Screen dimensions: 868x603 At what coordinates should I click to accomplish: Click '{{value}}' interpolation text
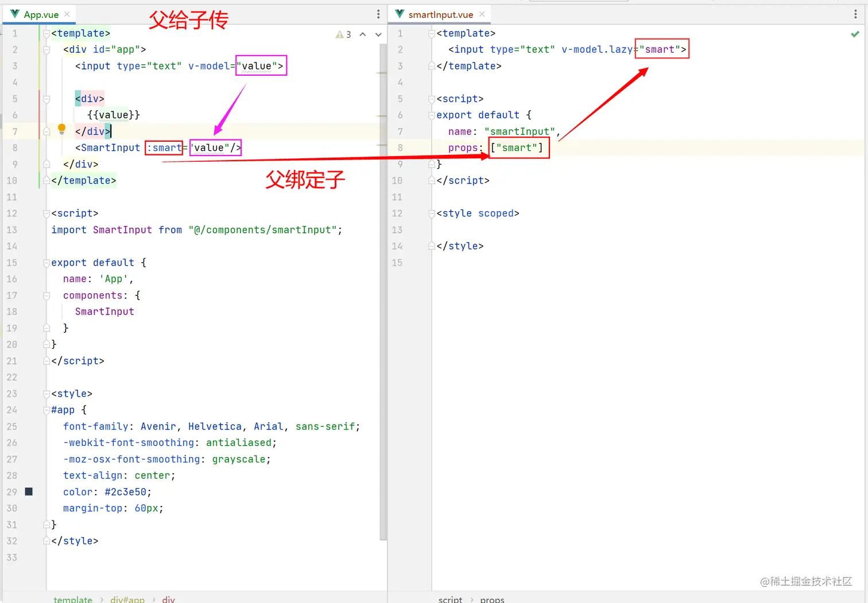pyautogui.click(x=114, y=115)
